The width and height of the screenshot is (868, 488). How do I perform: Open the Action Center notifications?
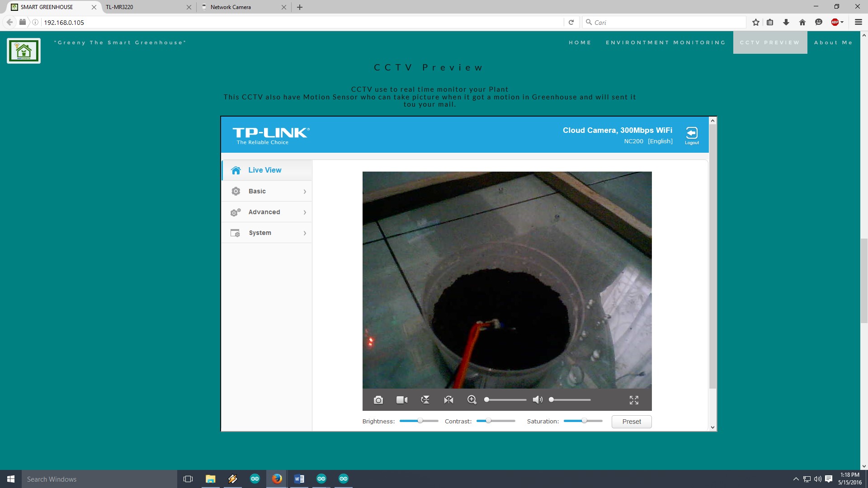[829, 479]
